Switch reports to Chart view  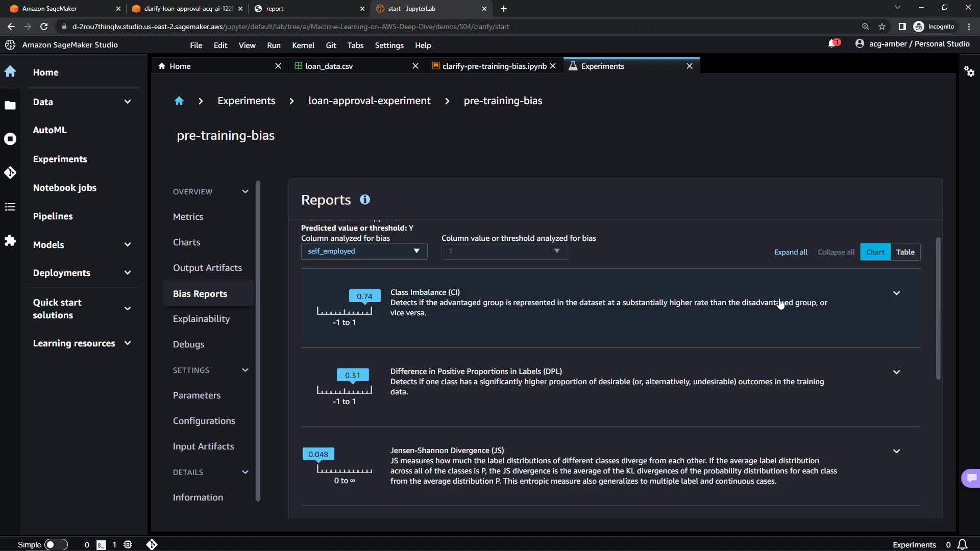(875, 252)
